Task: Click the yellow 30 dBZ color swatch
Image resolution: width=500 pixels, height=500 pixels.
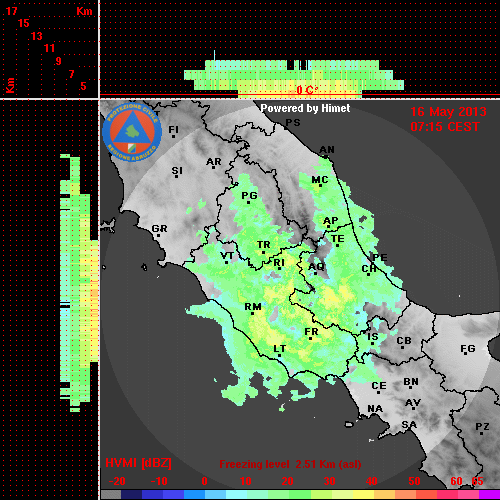Action: [x=342, y=494]
